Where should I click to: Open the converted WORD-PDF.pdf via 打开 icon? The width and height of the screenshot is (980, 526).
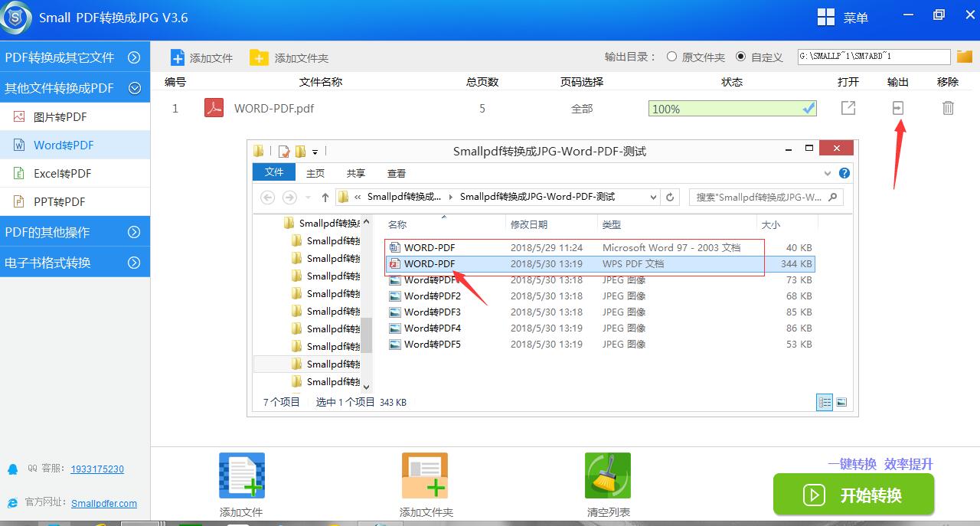point(848,108)
